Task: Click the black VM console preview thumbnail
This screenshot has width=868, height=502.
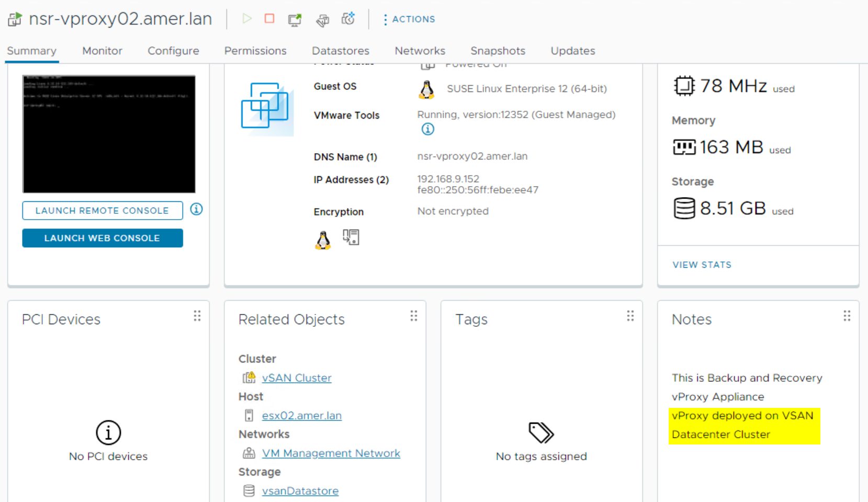Action: tap(108, 134)
